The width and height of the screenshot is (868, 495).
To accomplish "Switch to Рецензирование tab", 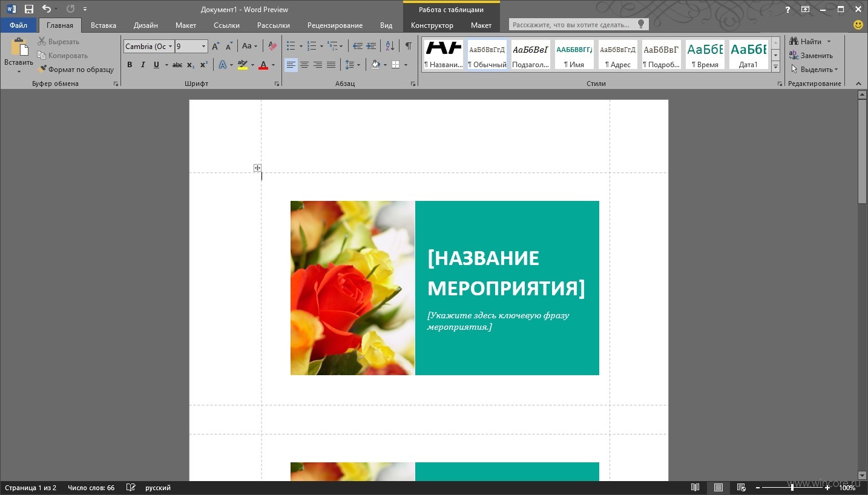I will (x=335, y=25).
